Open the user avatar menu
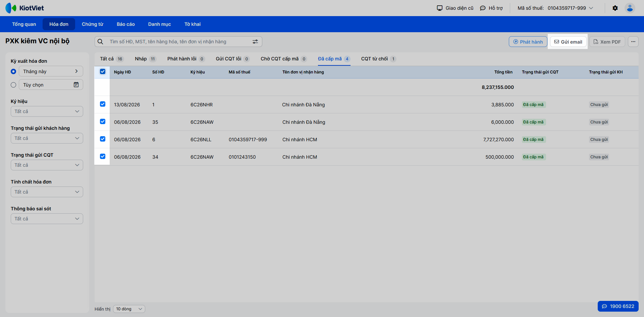This screenshot has width=644, height=317. [x=630, y=8]
